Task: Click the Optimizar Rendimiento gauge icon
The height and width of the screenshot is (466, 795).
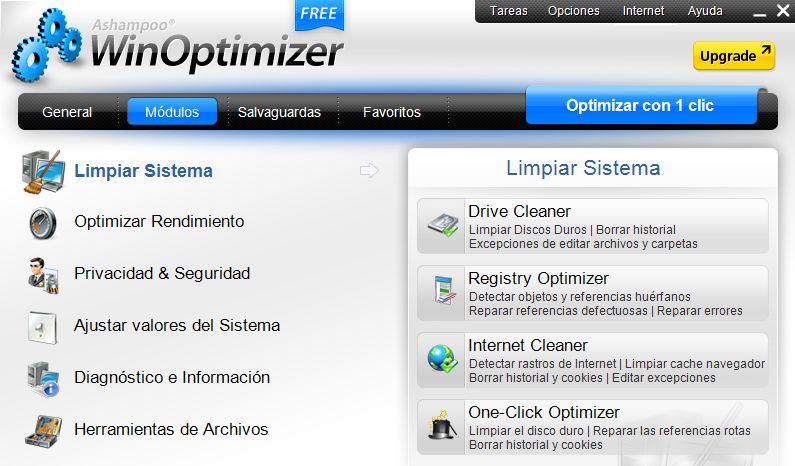Action: point(43,223)
